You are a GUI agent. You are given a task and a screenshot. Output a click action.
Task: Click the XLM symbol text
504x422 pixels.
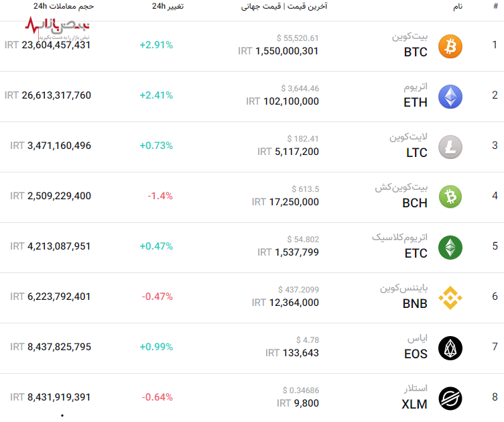(414, 405)
